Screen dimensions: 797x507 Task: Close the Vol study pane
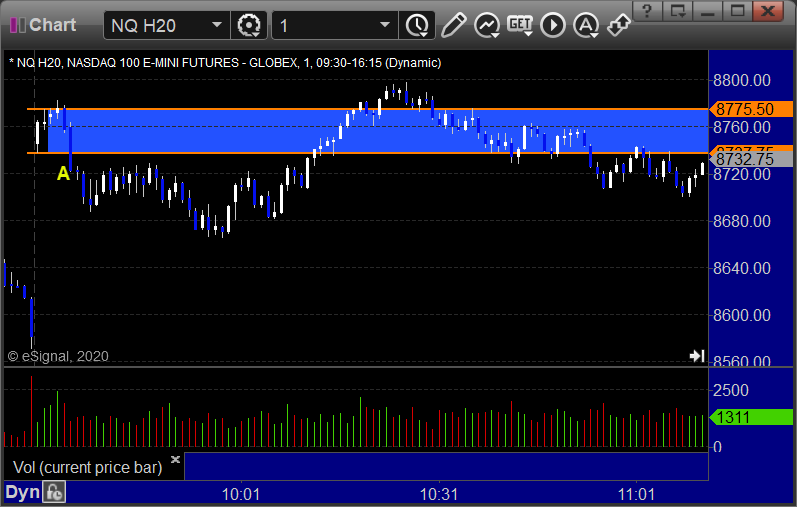coord(175,459)
